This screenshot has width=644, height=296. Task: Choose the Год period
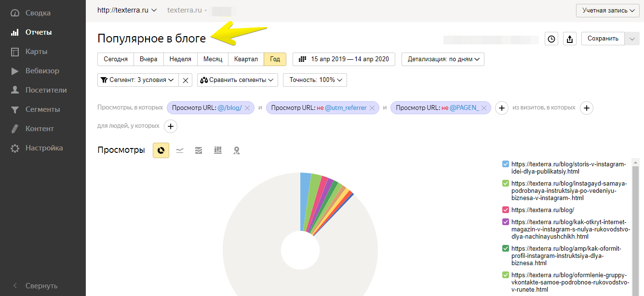click(x=275, y=59)
